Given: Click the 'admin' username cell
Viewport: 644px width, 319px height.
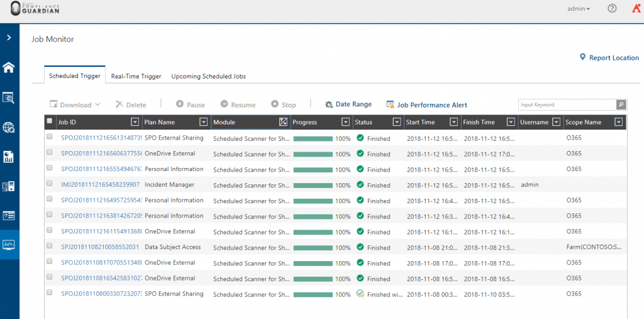Looking at the screenshot, I should click(x=530, y=185).
